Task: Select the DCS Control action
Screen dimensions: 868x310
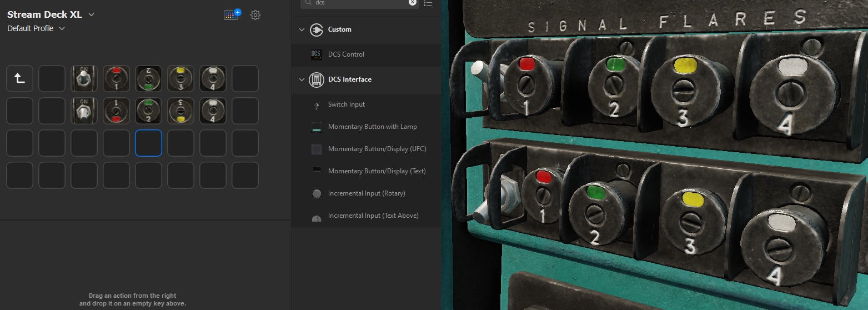Action: click(x=346, y=54)
